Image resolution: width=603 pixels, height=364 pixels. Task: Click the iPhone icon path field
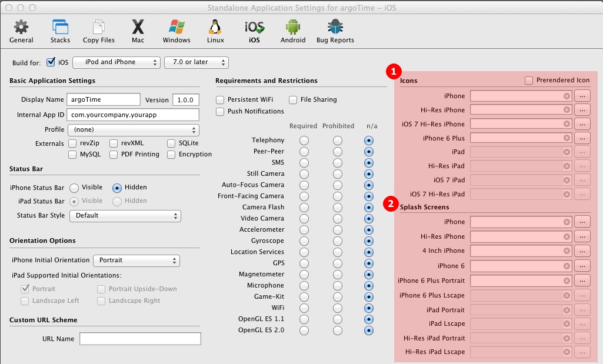coord(521,96)
